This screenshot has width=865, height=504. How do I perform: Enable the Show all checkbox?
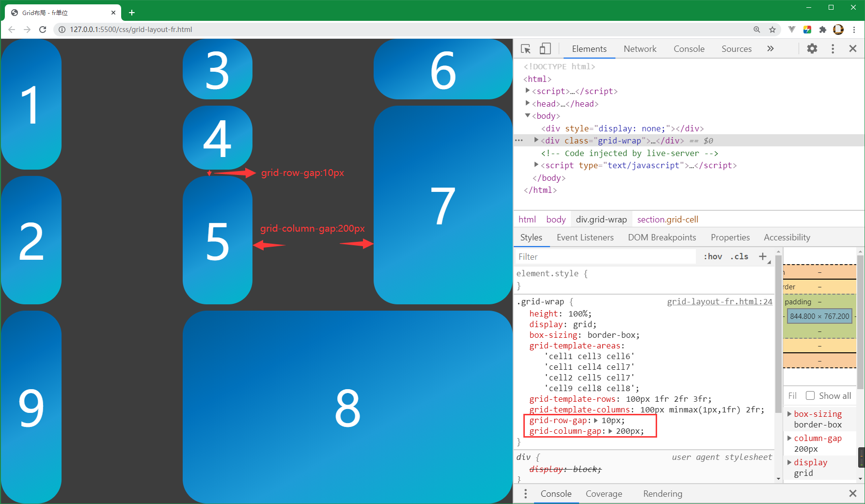[x=810, y=395]
